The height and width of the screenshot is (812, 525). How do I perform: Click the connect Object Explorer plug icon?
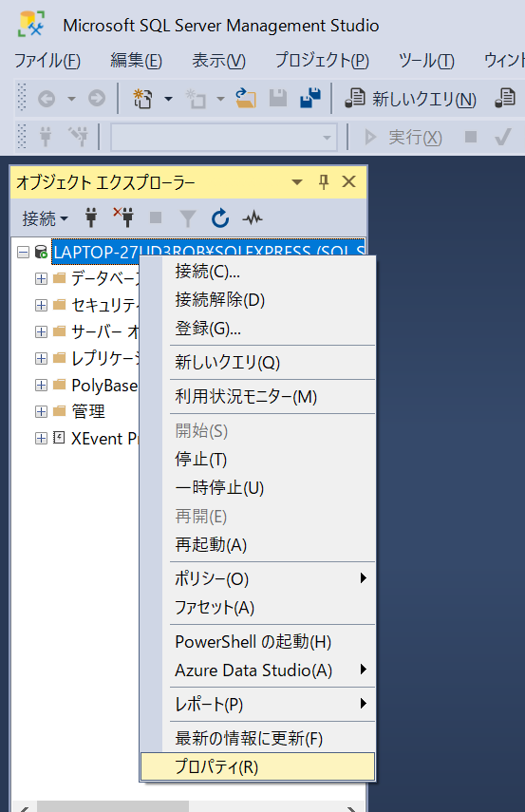tap(91, 218)
